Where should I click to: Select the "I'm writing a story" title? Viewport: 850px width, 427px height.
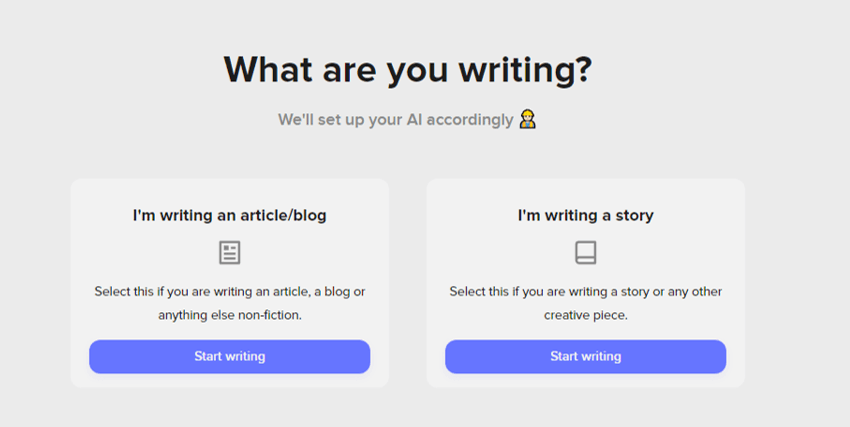click(x=585, y=215)
